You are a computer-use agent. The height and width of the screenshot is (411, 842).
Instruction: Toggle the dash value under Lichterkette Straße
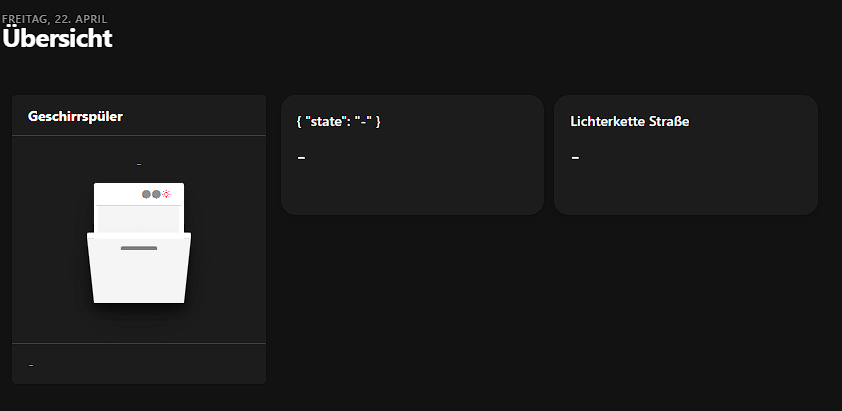pyautogui.click(x=575, y=157)
